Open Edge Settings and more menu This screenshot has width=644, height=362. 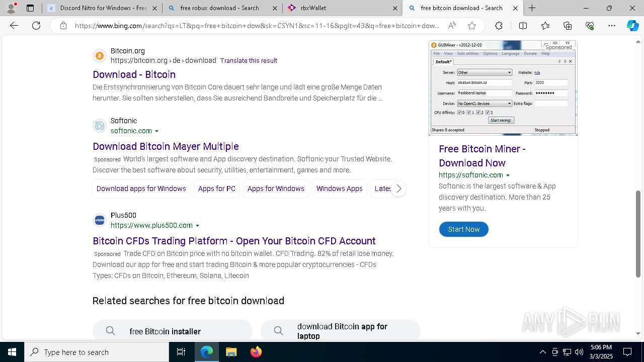(612, 26)
